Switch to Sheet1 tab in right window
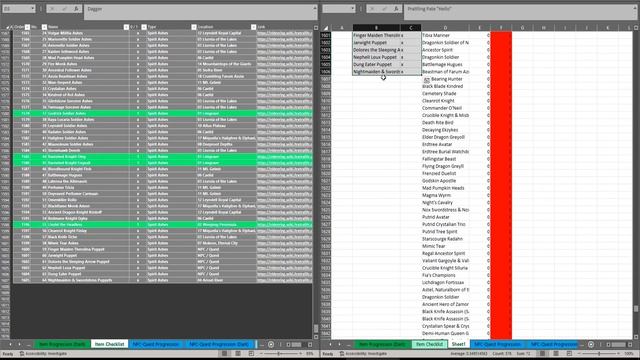This screenshot has width=640, height=360. click(458, 344)
